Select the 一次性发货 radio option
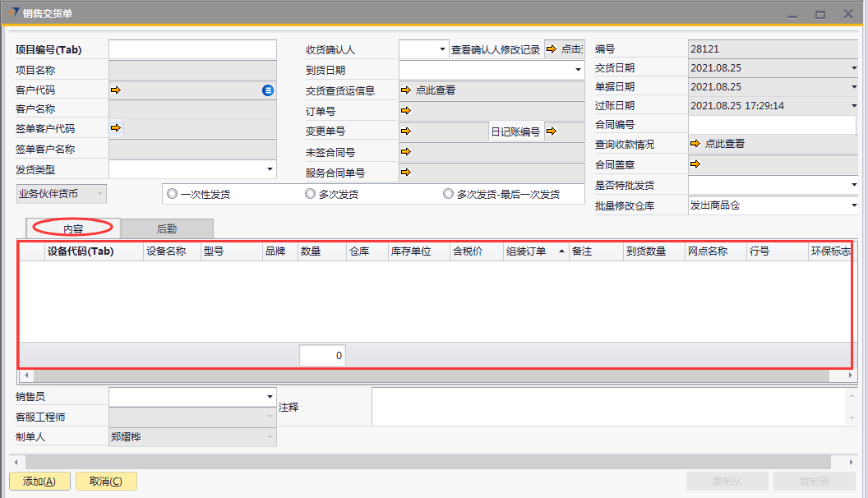868x498 pixels. (x=172, y=194)
